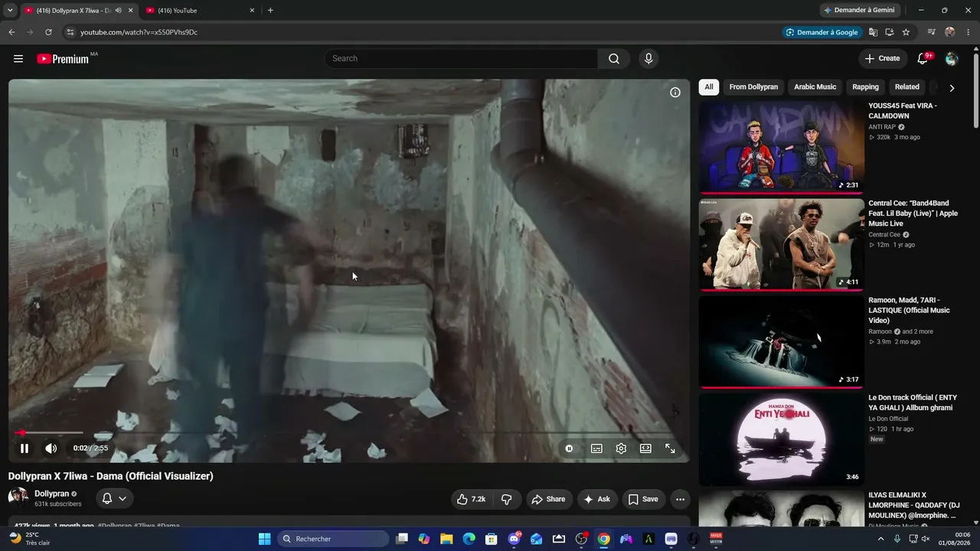Close the Dollypran video browser tab
Screen dimensions: 980x551
[x=130, y=11]
